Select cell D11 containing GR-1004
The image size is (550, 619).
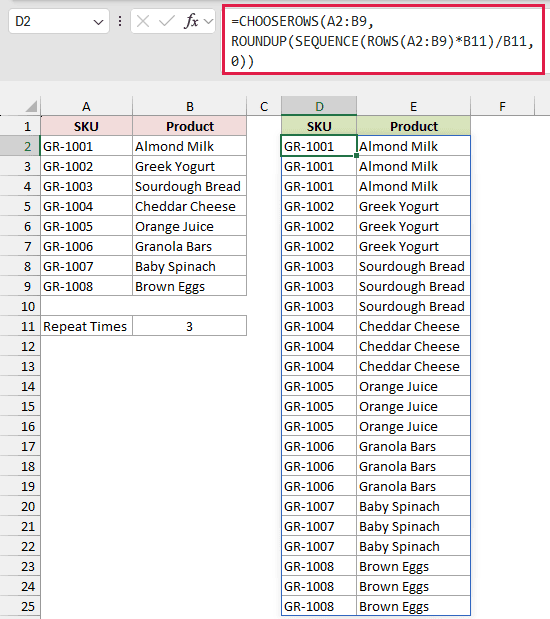[319, 326]
